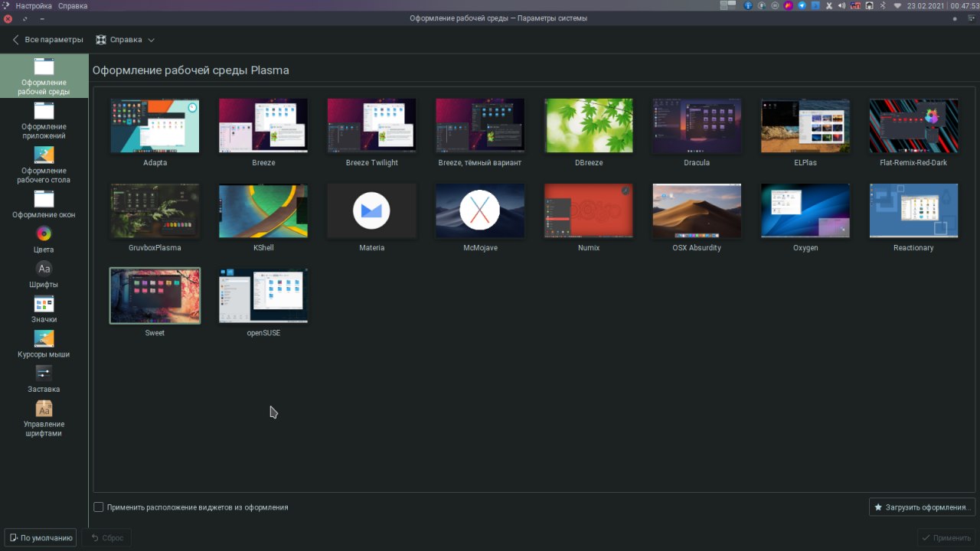The width and height of the screenshot is (980, 551).
Task: Click the По умолчанию button
Action: (41, 537)
